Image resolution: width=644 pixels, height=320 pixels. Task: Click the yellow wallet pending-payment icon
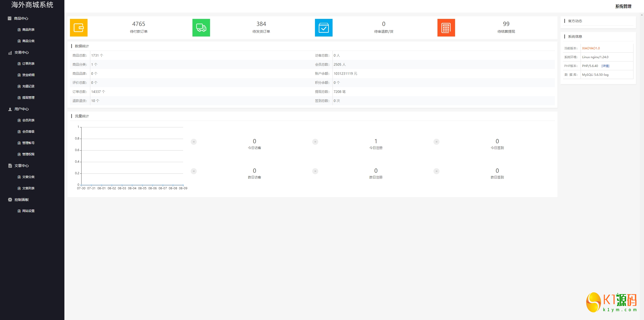pos(79,28)
